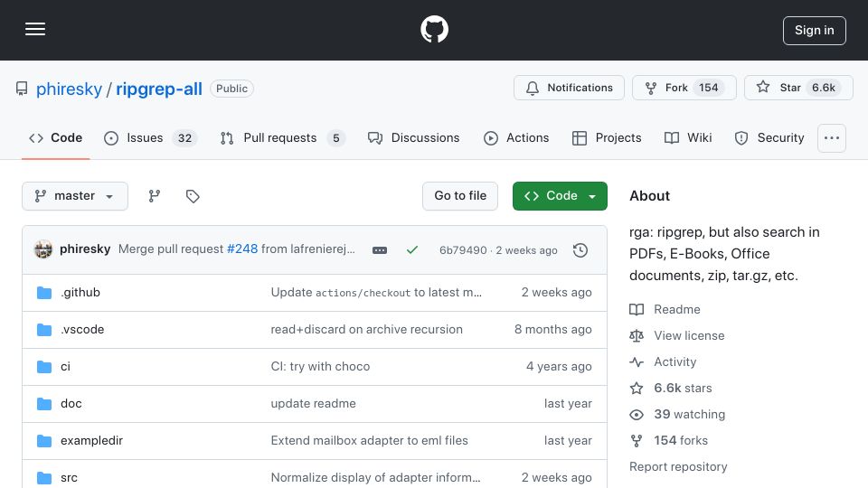View branches via the branch icon
868x488 pixels.
[155, 196]
